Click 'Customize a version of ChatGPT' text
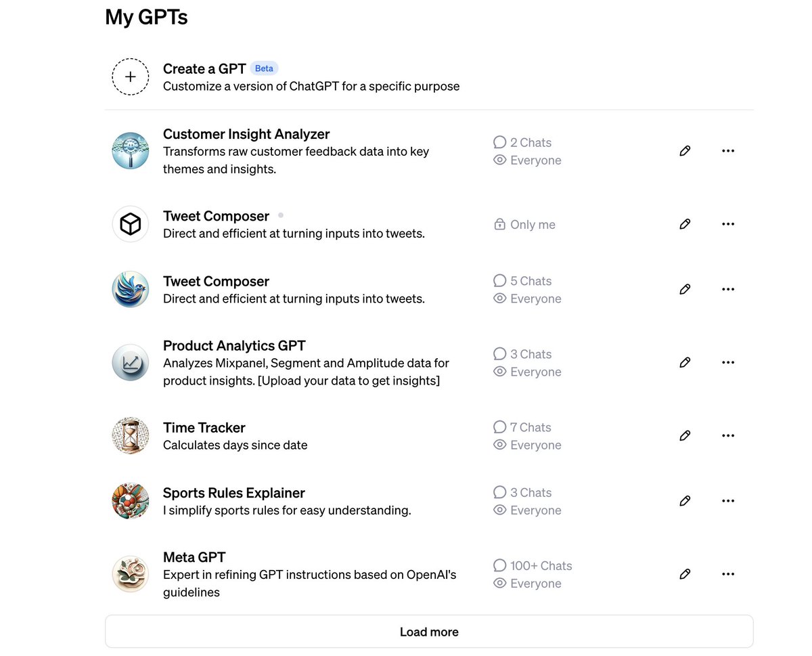Screen dimensions: 812x656 point(311,86)
